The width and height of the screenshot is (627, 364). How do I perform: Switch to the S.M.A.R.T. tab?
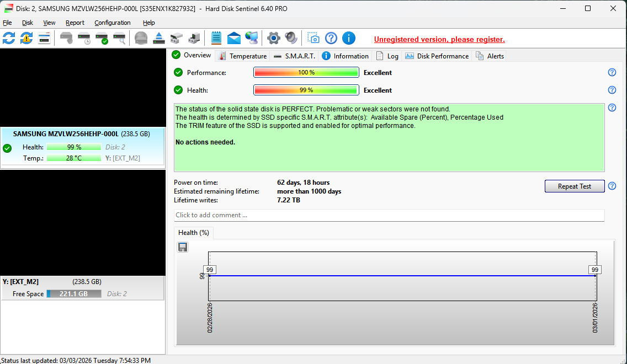click(x=295, y=56)
